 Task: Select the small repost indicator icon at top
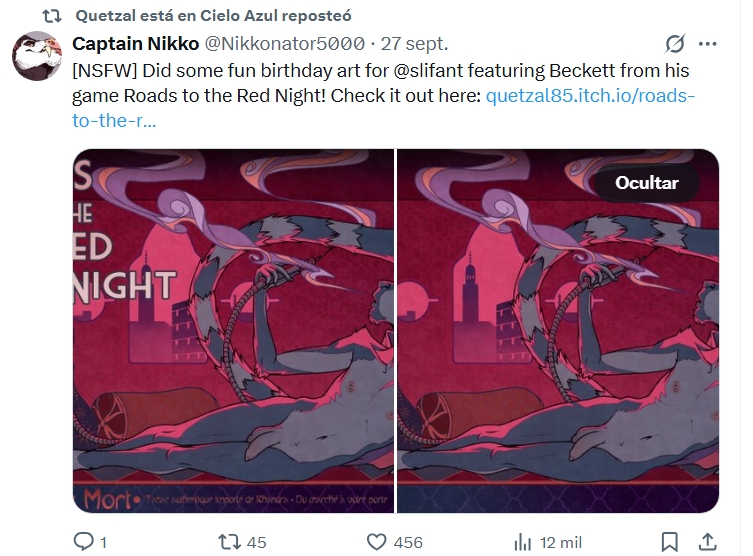tap(52, 16)
